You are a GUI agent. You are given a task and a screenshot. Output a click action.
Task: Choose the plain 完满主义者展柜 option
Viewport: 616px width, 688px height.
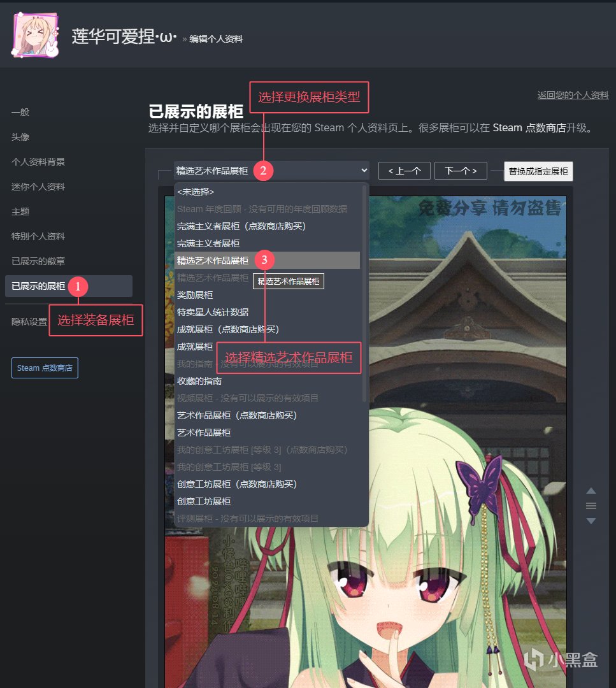click(x=267, y=243)
